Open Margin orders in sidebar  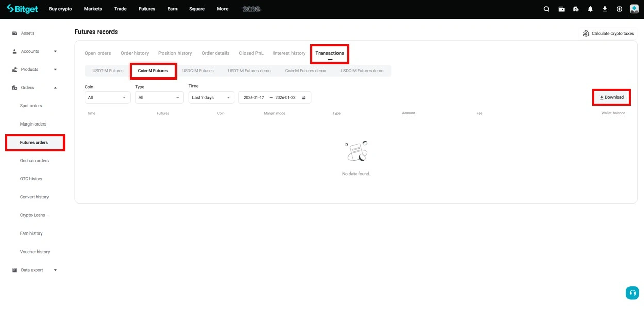pos(33,124)
